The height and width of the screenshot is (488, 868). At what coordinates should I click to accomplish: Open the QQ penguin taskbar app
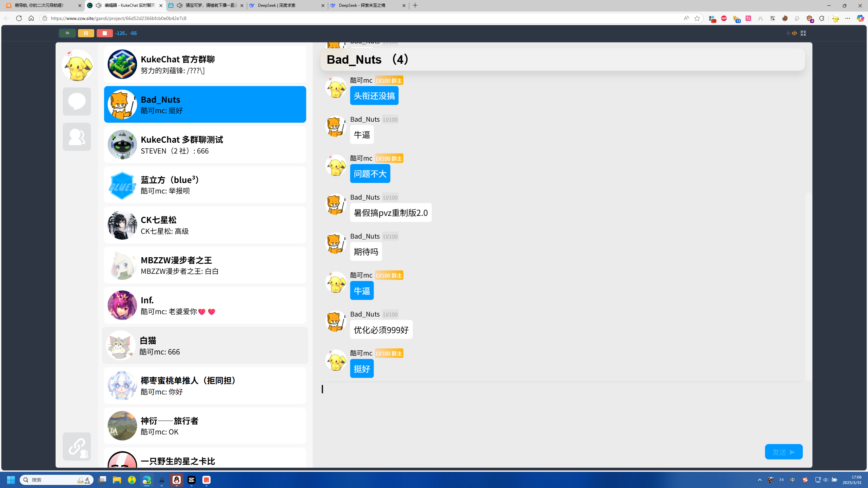click(x=177, y=480)
